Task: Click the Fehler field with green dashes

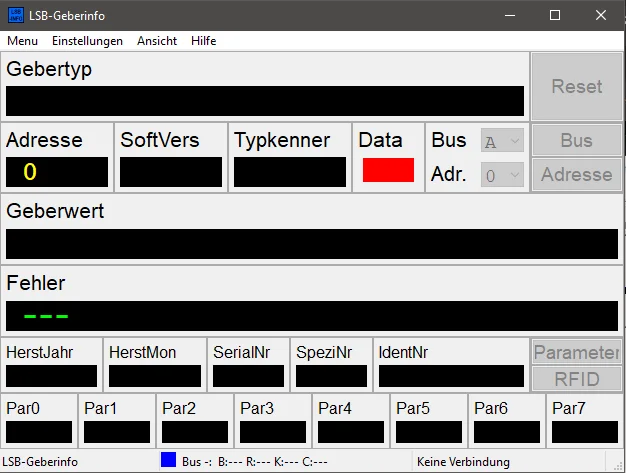Action: coord(311,316)
